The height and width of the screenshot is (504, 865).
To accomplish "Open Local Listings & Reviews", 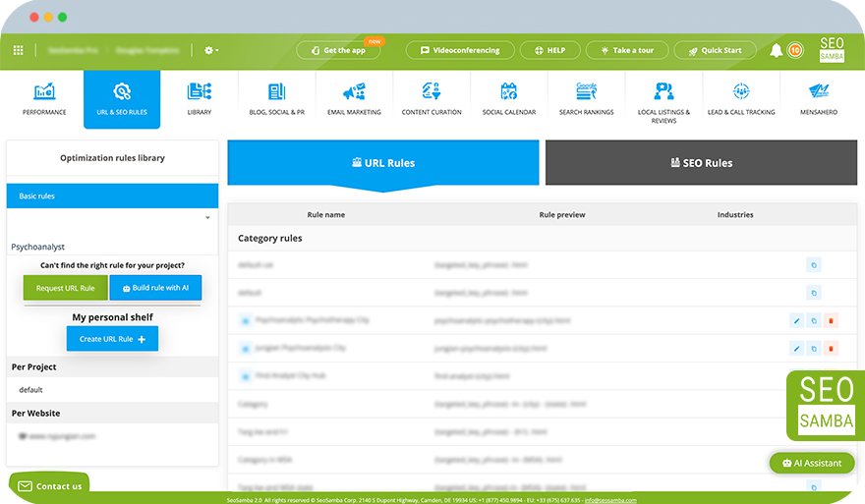I will 663,101.
